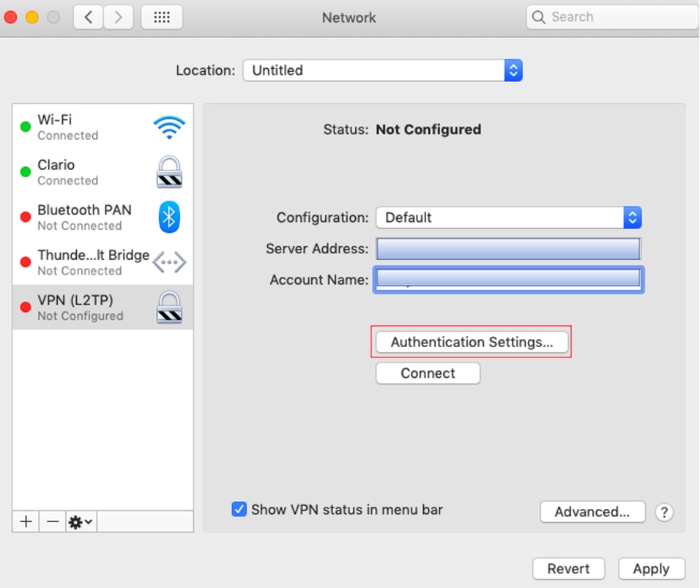Select the VPN (L2TP) service row
700x588 pixels.
103,308
